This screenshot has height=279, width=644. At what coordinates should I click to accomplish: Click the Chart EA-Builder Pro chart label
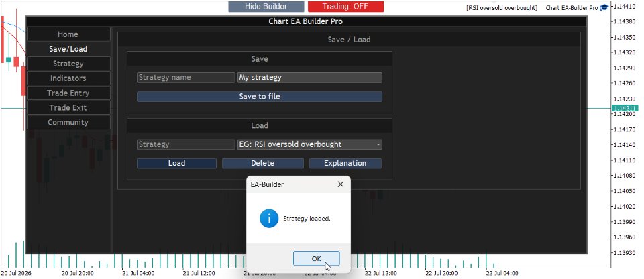[x=572, y=8]
